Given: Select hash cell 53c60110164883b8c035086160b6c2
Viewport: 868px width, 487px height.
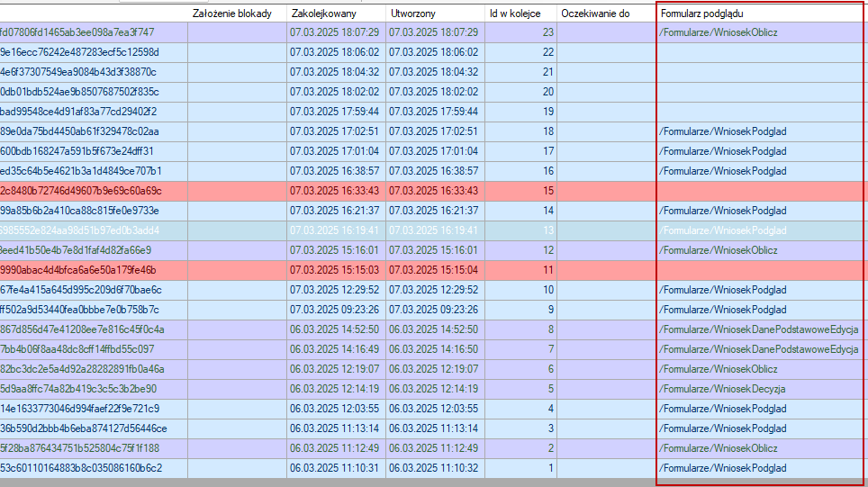Looking at the screenshot, I should pos(94,468).
